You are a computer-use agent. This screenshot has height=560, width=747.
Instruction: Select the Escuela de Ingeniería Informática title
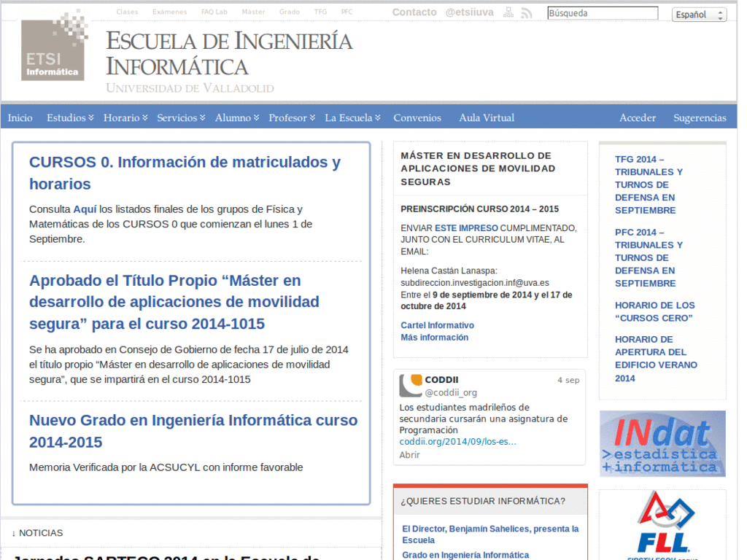coord(228,53)
